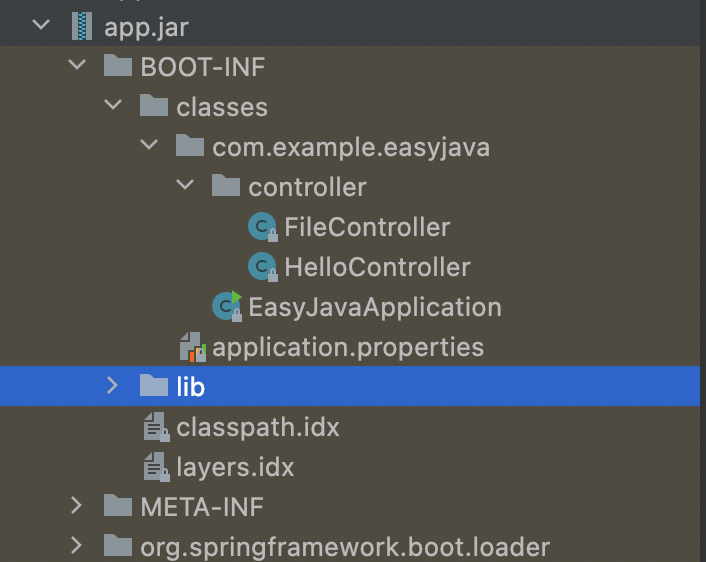Collapse the BOOT-INF folder
This screenshot has width=706, height=562.
click(77, 67)
